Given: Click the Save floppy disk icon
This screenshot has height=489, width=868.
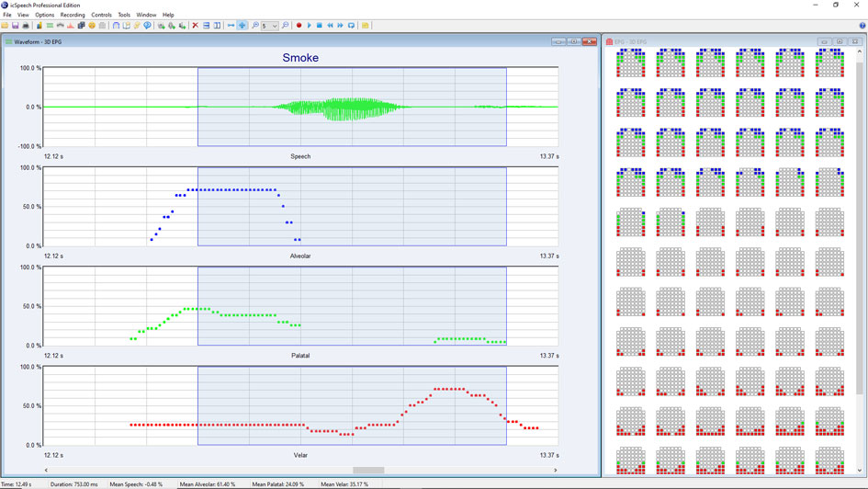Looking at the screenshot, I should click(16, 26).
